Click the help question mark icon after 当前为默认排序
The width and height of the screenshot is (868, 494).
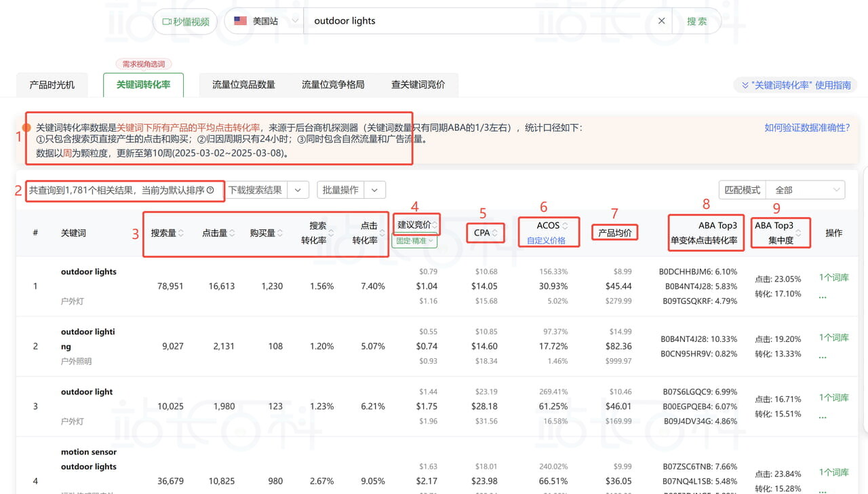(210, 191)
